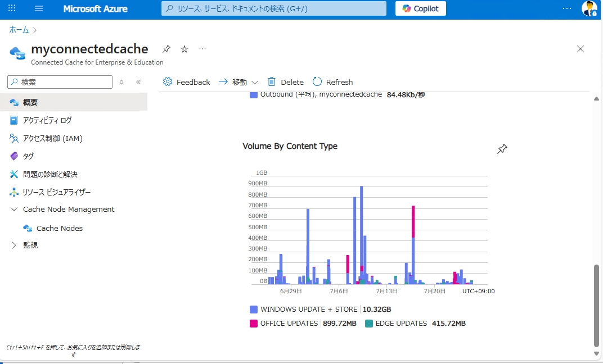Viewport: 603px width, 364px height.
Task: Open the hamburger portal menu
Action: coord(39,8)
